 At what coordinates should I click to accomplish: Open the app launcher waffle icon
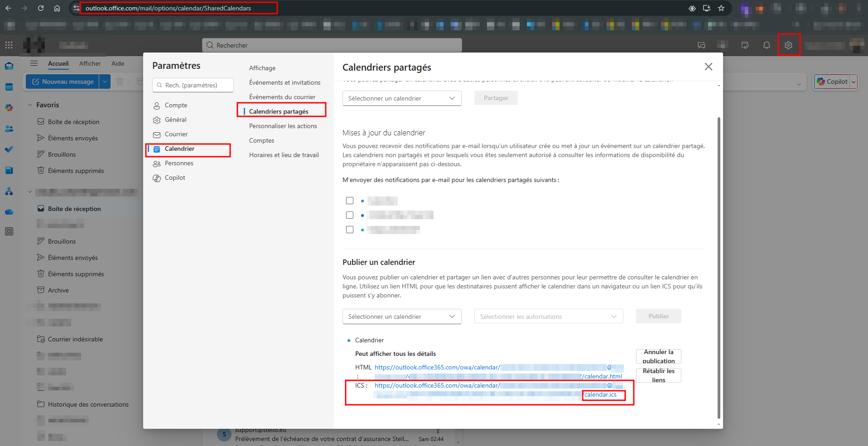(9, 45)
